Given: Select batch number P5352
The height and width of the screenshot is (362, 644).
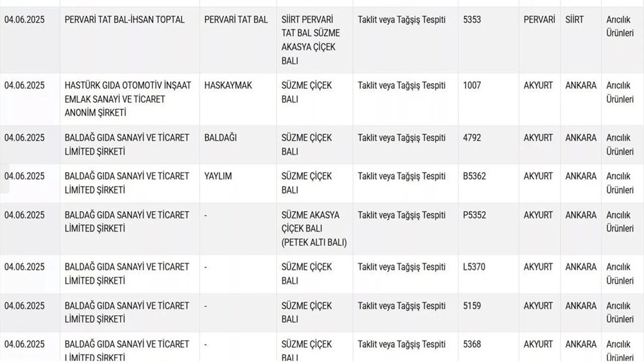Looking at the screenshot, I should (x=474, y=215).
